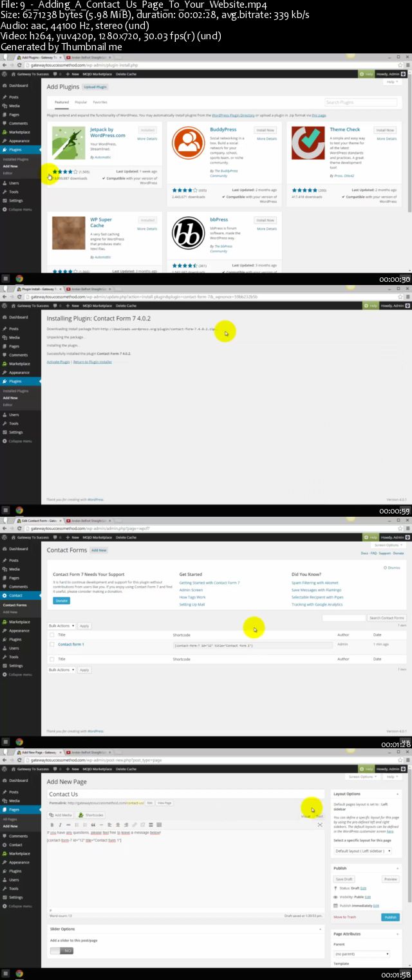
Task: Click the Save Draft button
Action: pos(344,879)
